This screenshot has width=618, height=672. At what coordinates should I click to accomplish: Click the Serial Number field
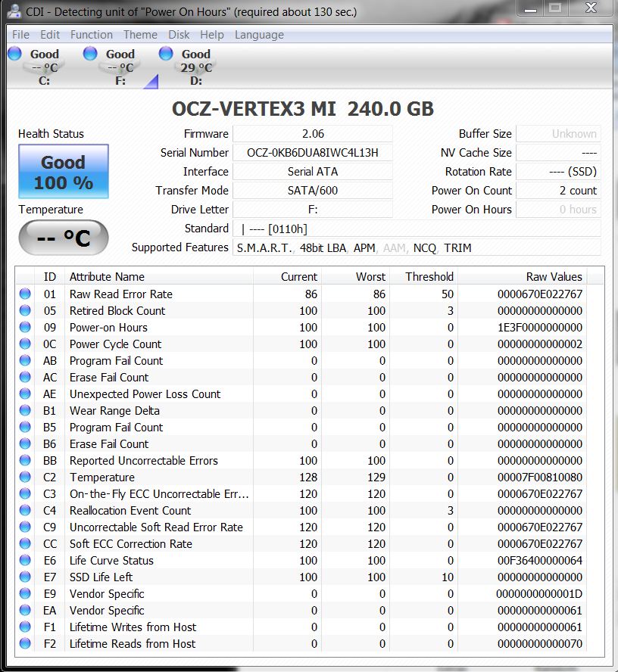click(312, 153)
